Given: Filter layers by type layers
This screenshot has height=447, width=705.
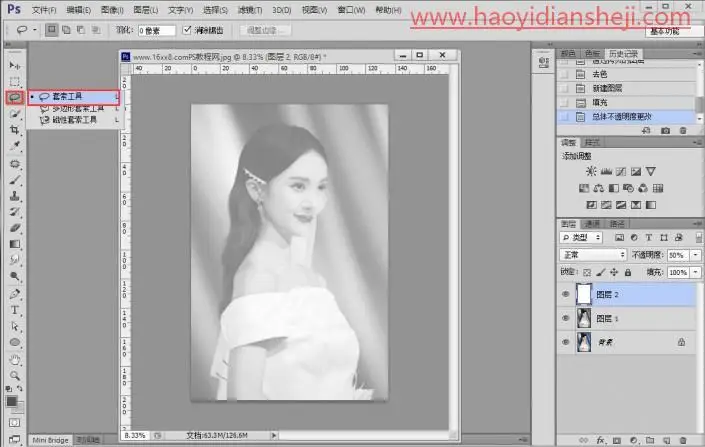Looking at the screenshot, I should click(x=649, y=237).
